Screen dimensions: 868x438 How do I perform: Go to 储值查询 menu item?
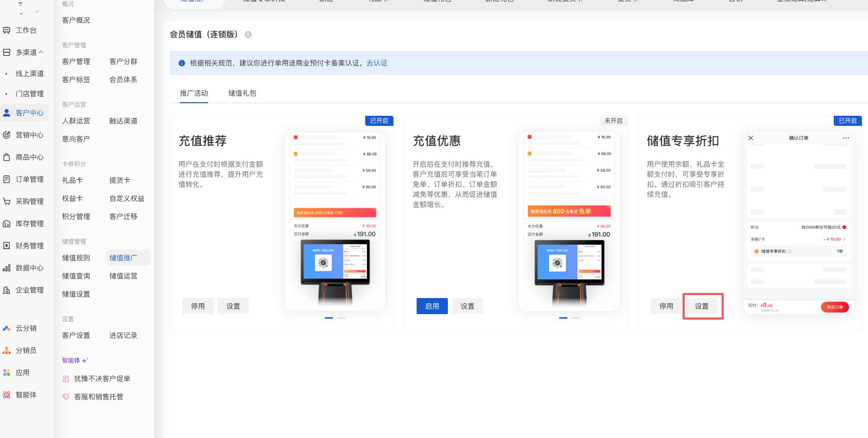tap(76, 276)
